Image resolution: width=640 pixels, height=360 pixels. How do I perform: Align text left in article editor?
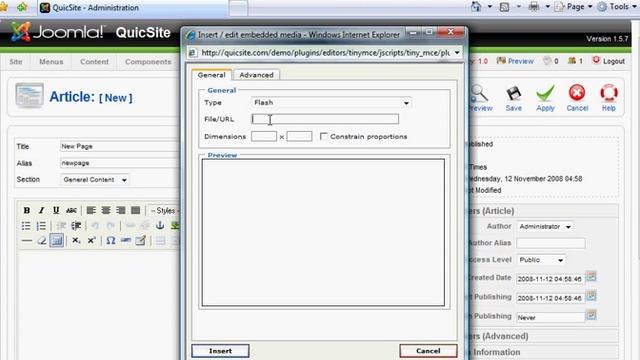tap(91, 210)
